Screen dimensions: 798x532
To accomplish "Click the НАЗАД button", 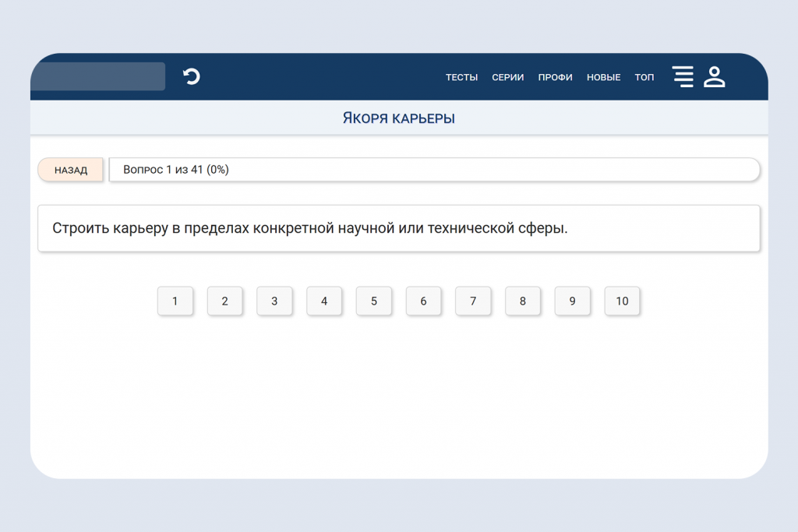I will pos(71,170).
